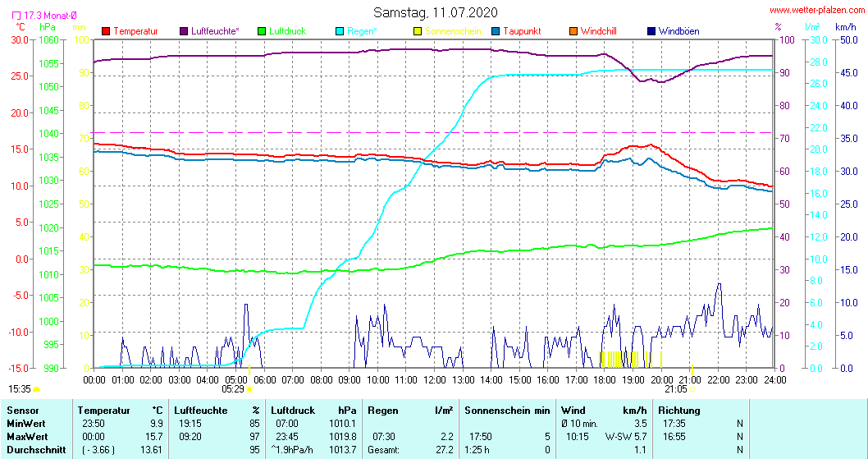This screenshot has height=459, width=868.
Task: Click the 12:00 time axis label
Action: [435, 379]
